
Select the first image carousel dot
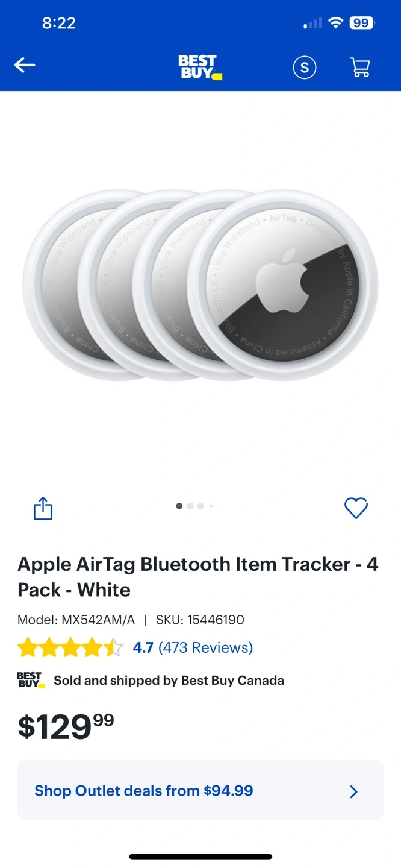(179, 506)
